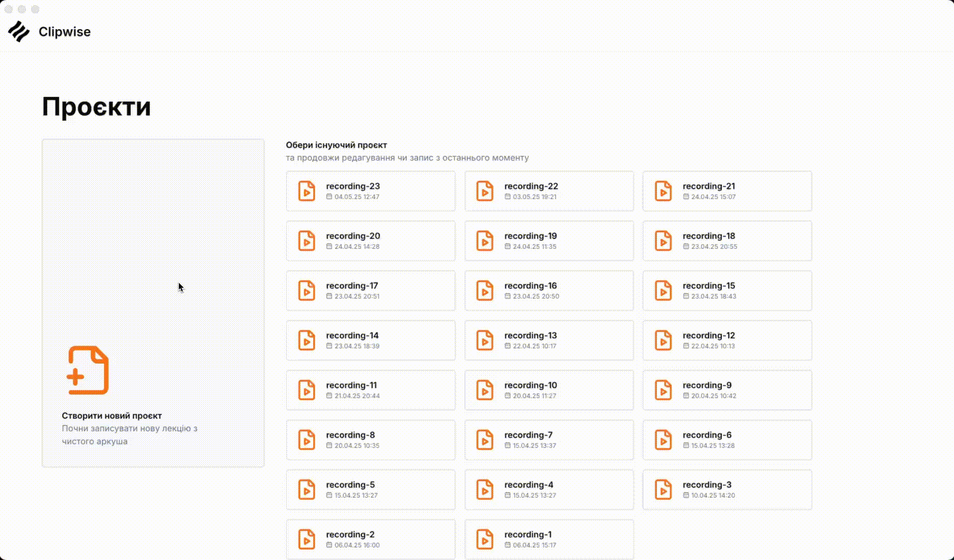Click the date 24.04.25 15:07
This screenshot has width=954, height=560.
(713, 197)
